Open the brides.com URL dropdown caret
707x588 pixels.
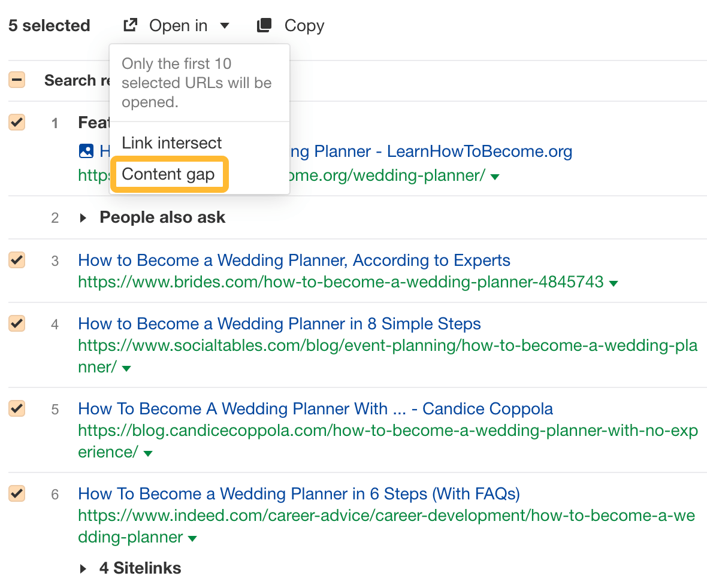point(614,282)
